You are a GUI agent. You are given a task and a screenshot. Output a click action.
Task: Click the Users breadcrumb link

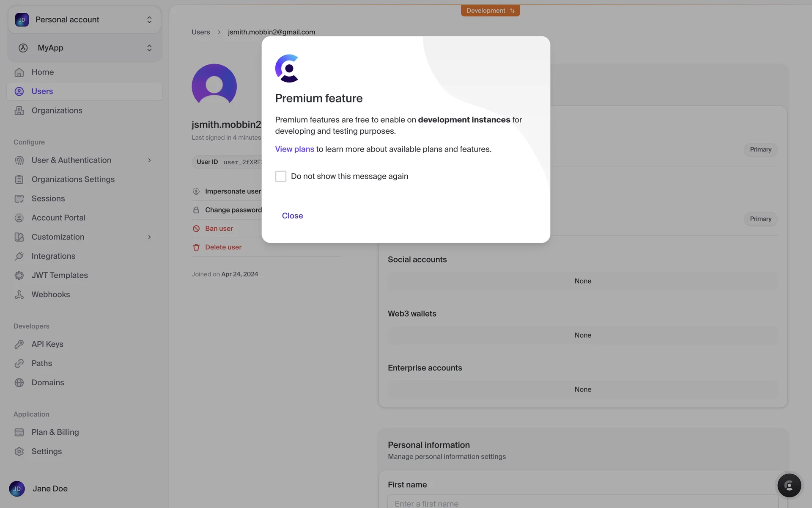tap(200, 32)
